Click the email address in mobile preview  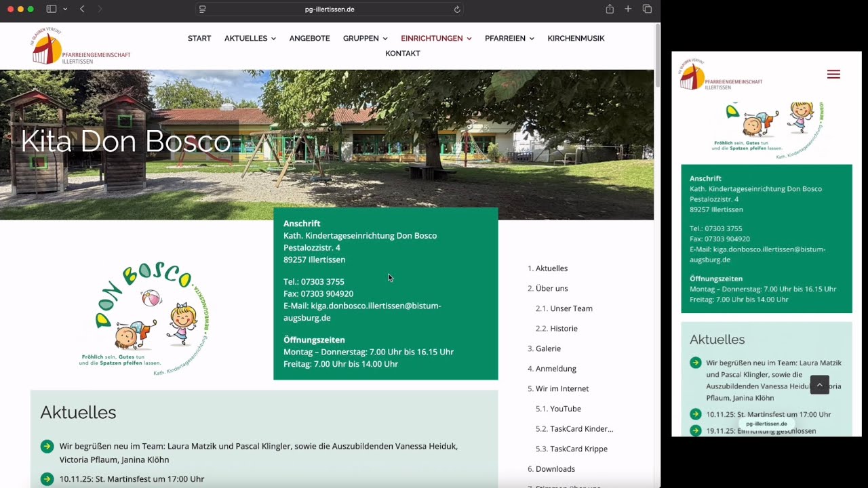tap(757, 254)
